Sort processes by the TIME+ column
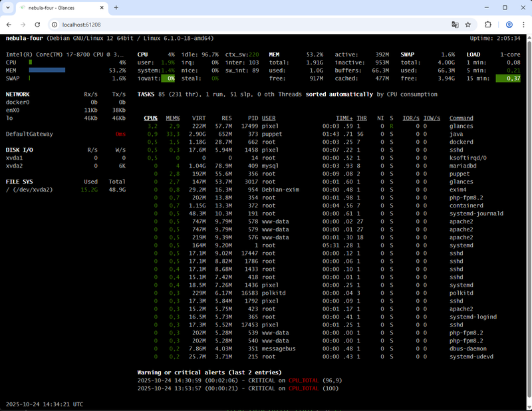Screen dimensions: 532x411 point(344,118)
